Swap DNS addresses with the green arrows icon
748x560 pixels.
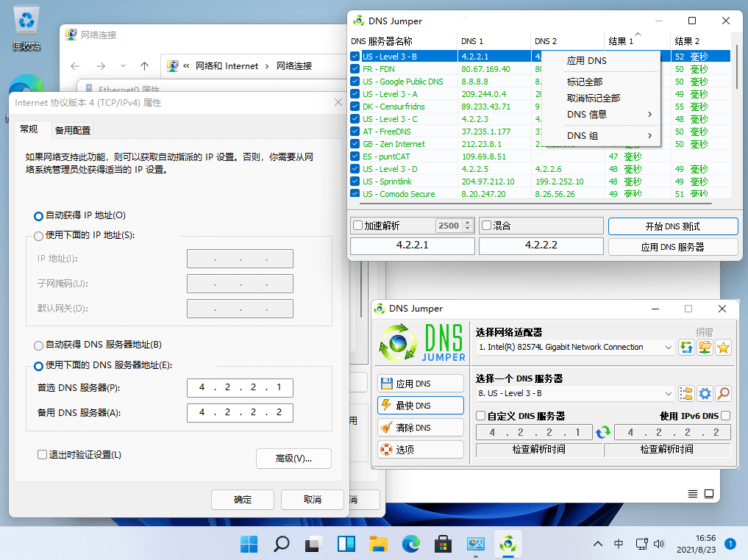603,432
